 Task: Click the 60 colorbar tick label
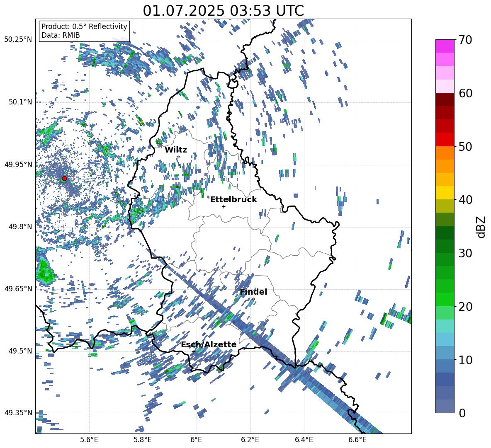pos(465,93)
